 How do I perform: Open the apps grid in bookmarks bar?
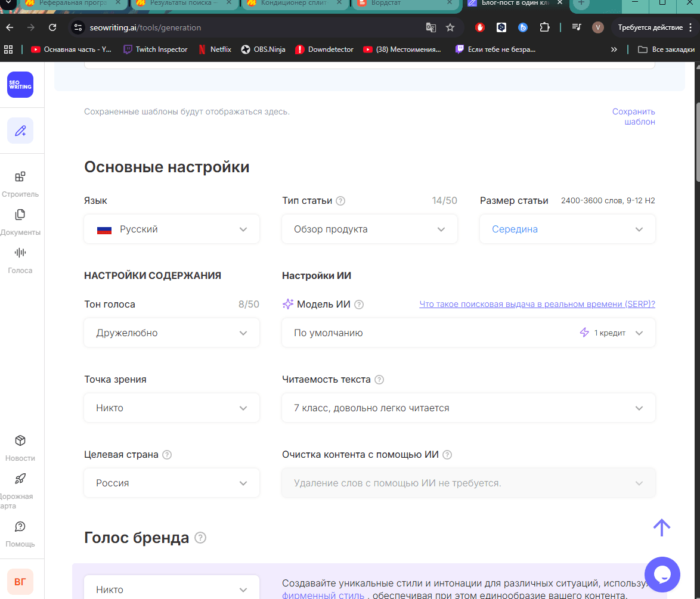pyautogui.click(x=8, y=49)
